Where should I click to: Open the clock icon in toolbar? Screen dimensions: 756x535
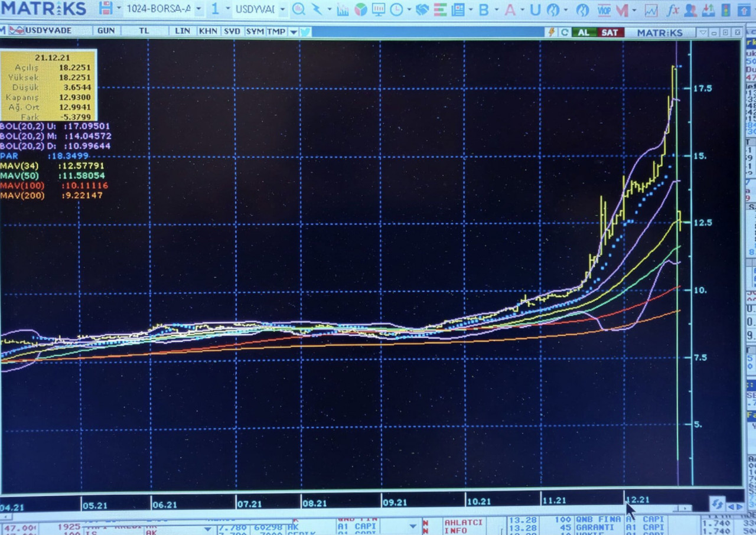[396, 9]
